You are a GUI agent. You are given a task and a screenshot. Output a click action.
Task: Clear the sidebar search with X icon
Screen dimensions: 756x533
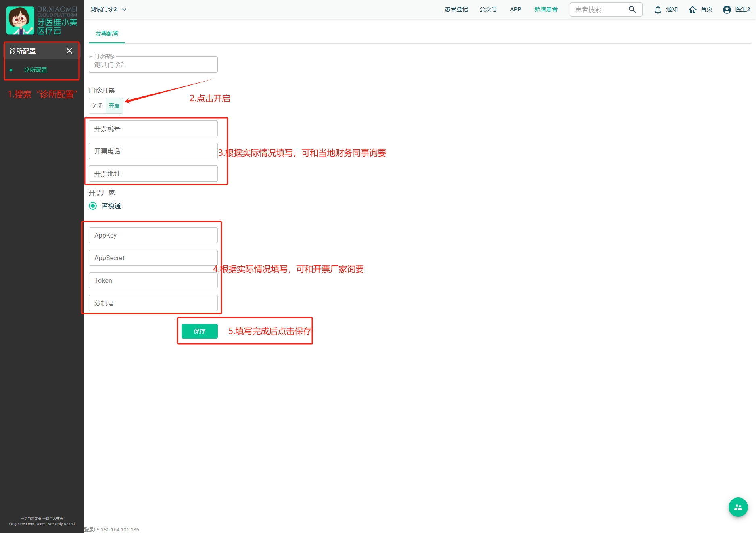coord(69,51)
